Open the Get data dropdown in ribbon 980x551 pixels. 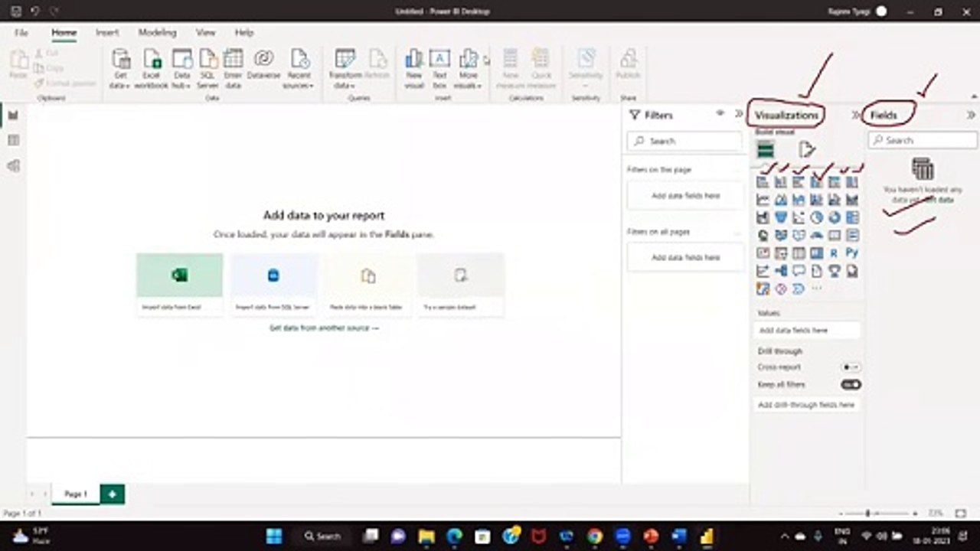tap(120, 69)
